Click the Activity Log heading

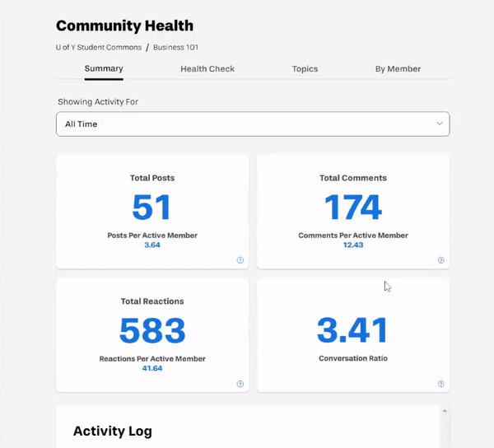[x=113, y=431]
